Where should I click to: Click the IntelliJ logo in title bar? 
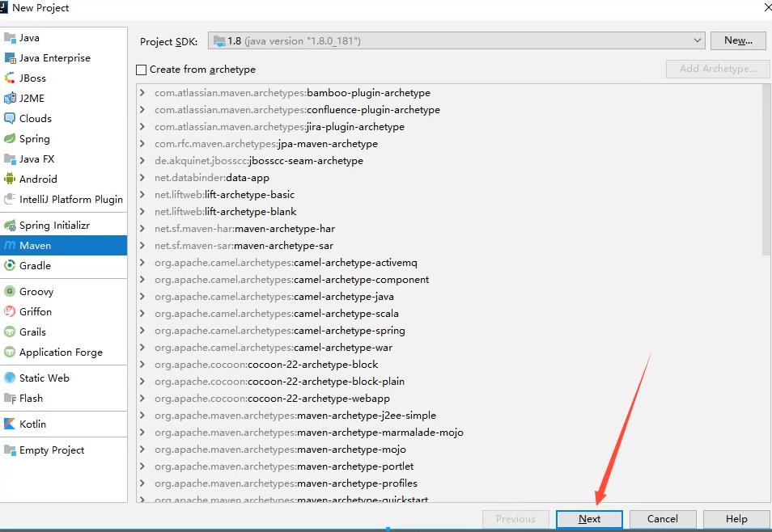pyautogui.click(x=3, y=7)
